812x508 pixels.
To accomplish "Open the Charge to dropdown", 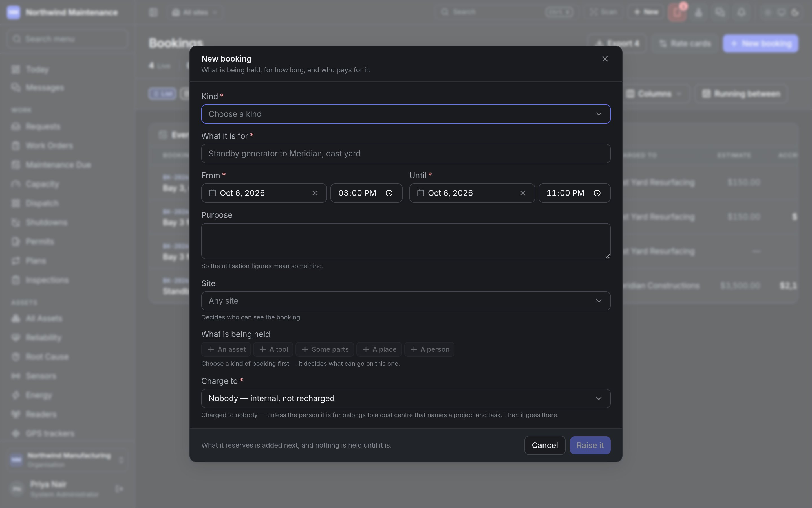I will coord(406,398).
